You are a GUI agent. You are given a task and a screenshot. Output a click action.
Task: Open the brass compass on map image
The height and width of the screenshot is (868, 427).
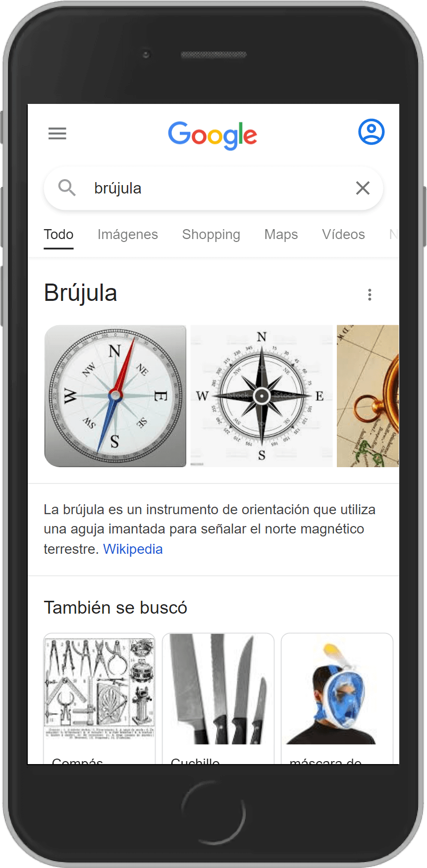click(x=368, y=396)
